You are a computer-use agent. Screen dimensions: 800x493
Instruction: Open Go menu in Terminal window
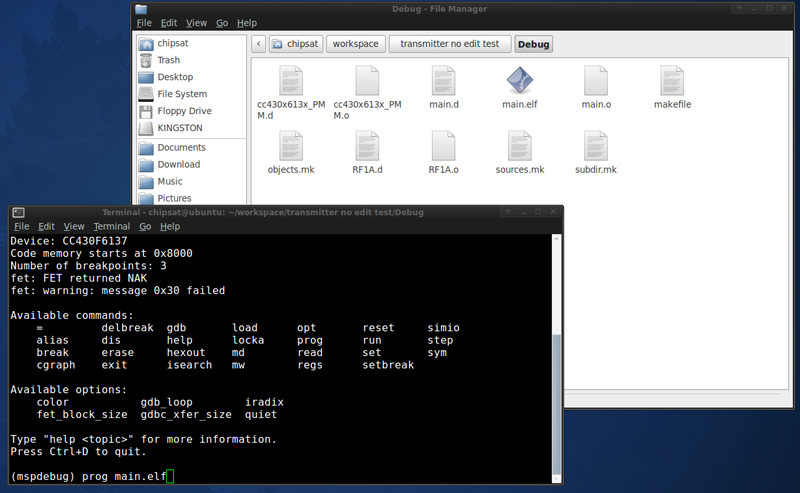pos(145,226)
